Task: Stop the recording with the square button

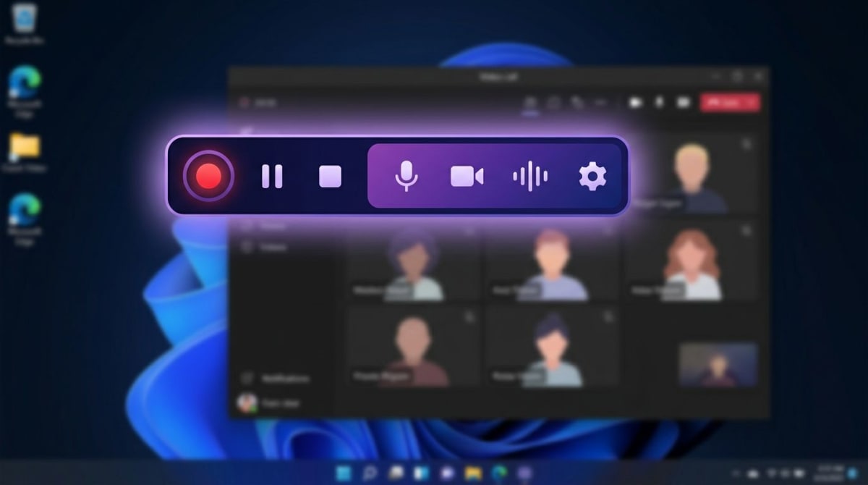Action: 330,176
